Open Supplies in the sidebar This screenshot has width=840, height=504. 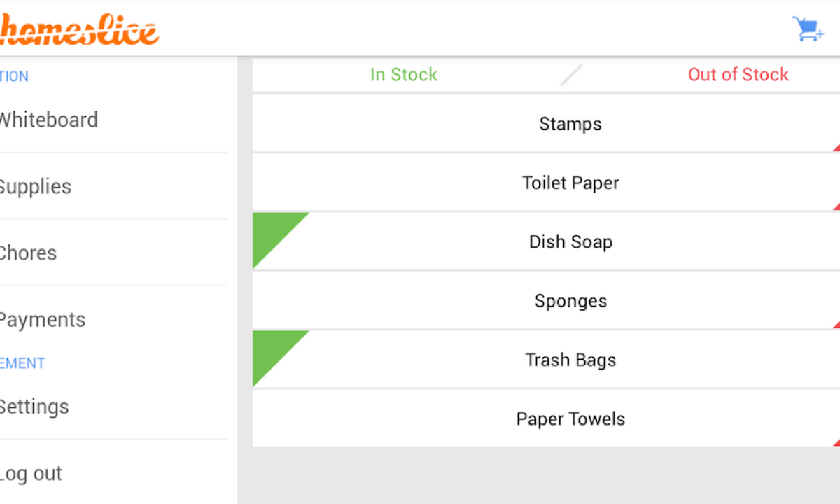pos(35,186)
